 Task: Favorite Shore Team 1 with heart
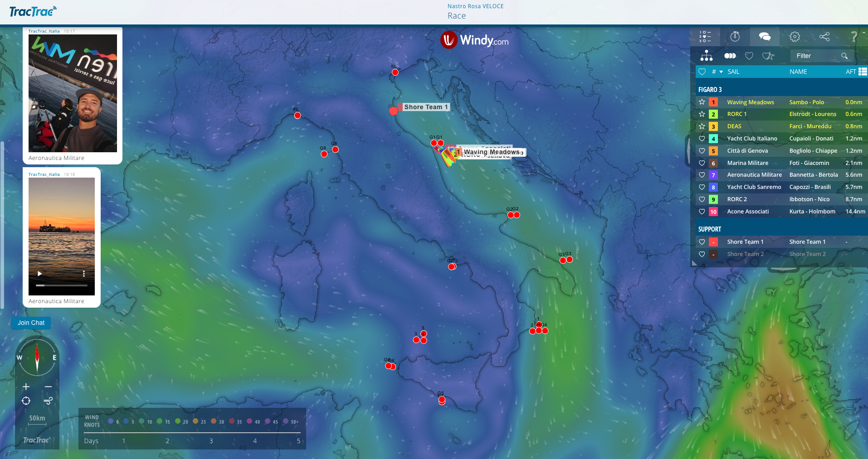point(702,242)
